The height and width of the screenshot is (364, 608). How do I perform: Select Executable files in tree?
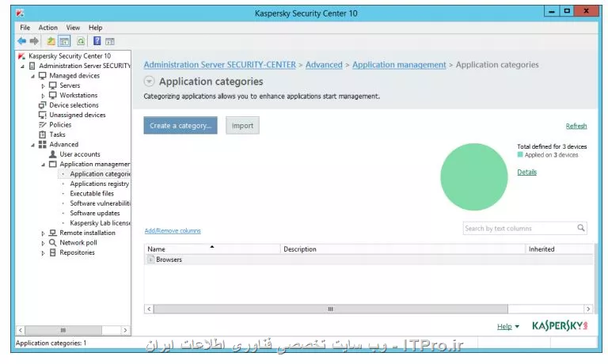[92, 193]
